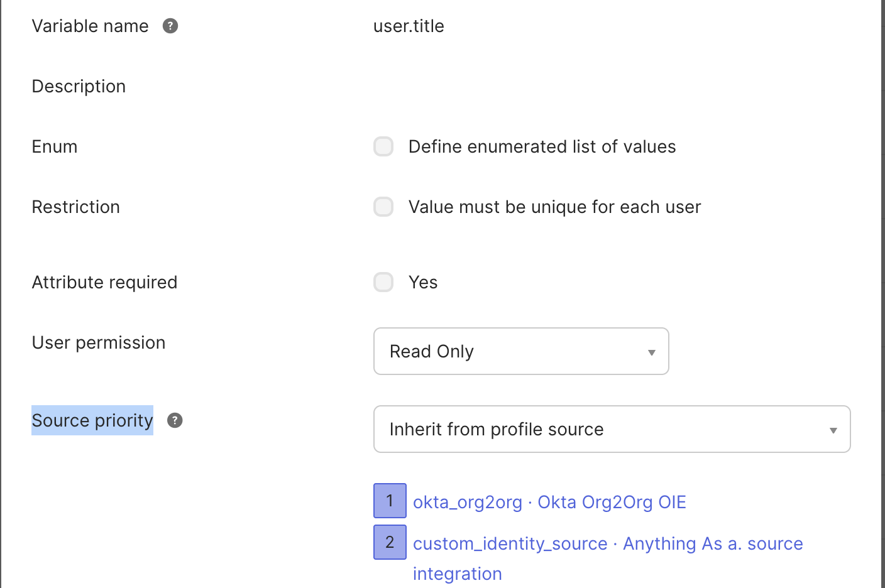Viewport: 885px width, 588px height.
Task: Click the User permission field label
Action: click(99, 342)
